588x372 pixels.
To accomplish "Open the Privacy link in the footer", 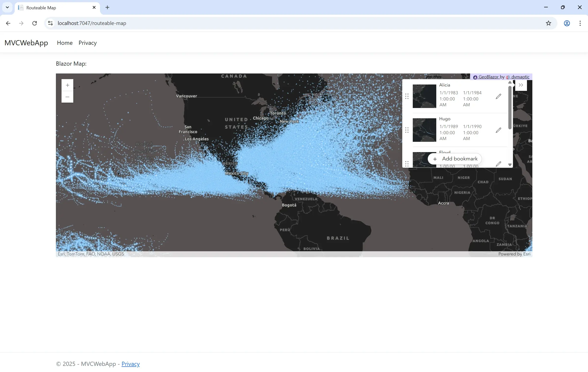I will coord(130,364).
